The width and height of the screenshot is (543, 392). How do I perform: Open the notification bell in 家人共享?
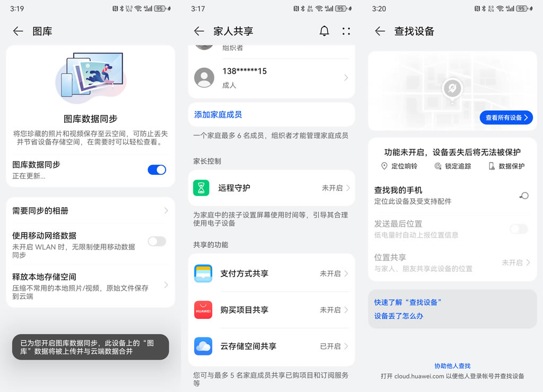coord(324,31)
